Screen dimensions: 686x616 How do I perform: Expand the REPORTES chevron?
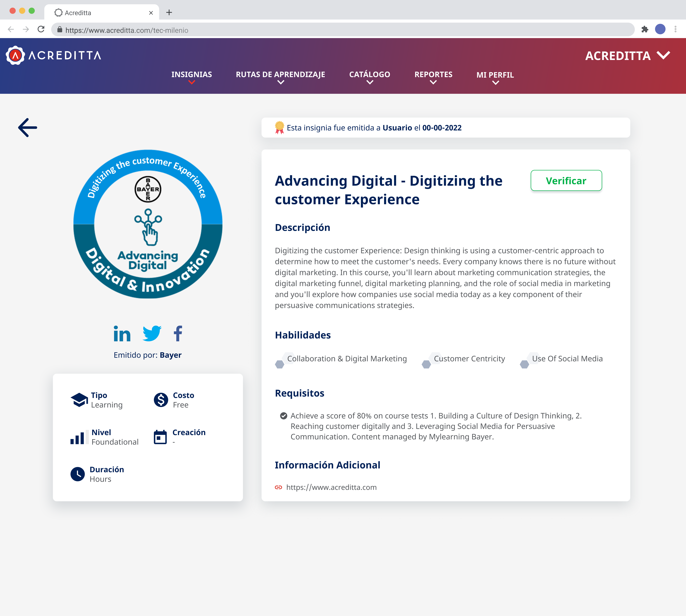[433, 82]
